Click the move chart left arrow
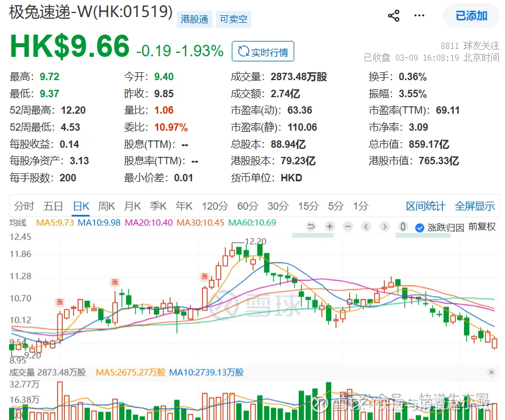 [366, 227]
